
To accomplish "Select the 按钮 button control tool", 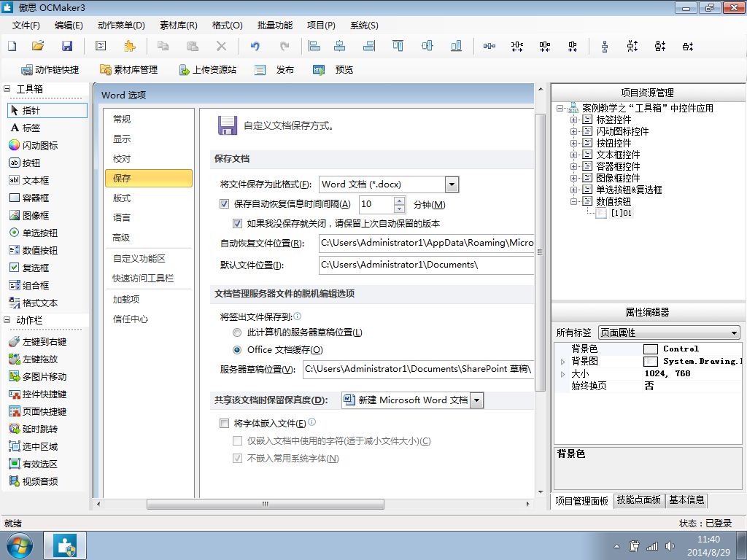I will 25,163.
